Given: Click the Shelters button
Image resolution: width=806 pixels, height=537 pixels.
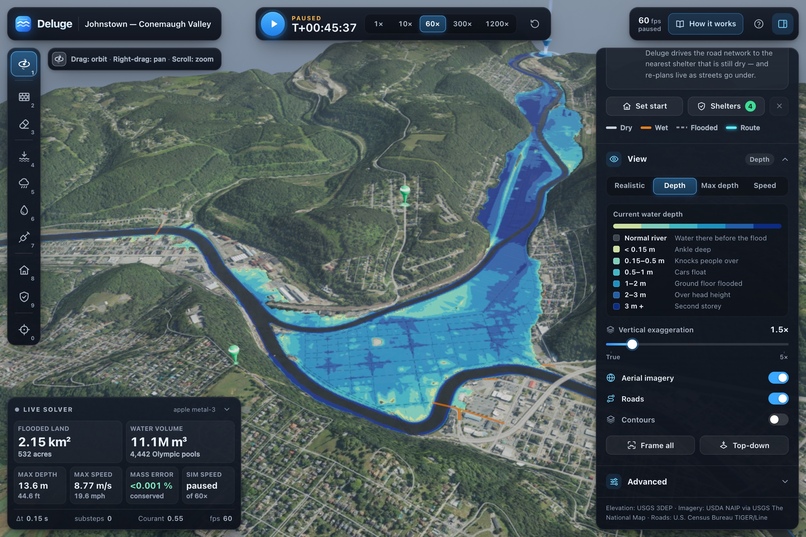Looking at the screenshot, I should 726,106.
